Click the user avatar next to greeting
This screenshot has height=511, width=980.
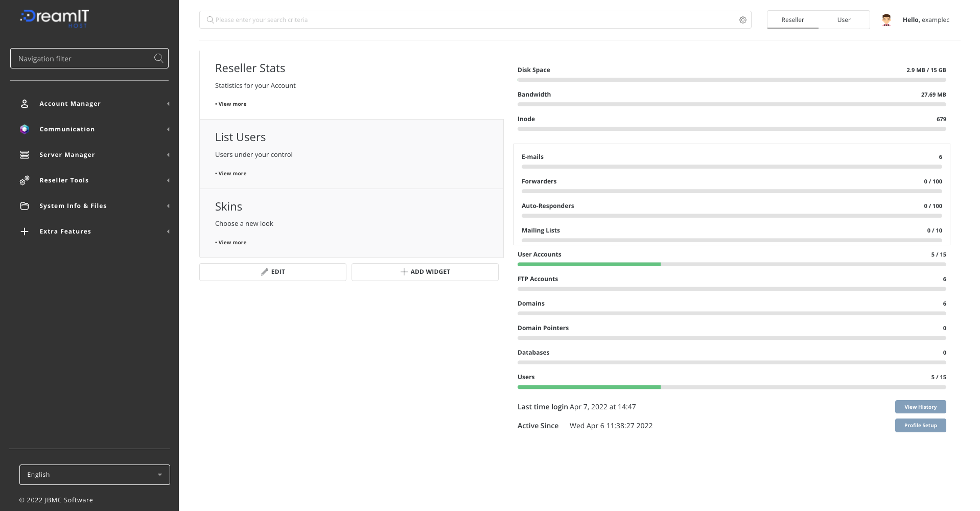(x=886, y=19)
